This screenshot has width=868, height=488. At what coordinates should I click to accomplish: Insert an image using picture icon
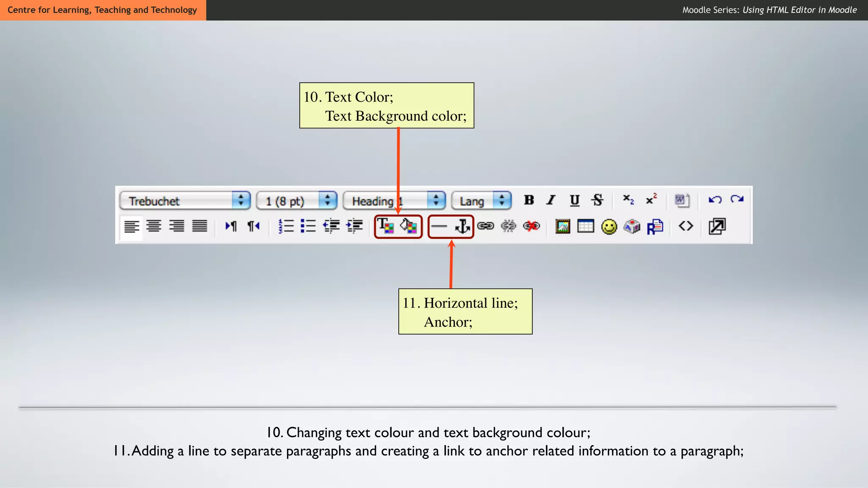[x=562, y=227]
